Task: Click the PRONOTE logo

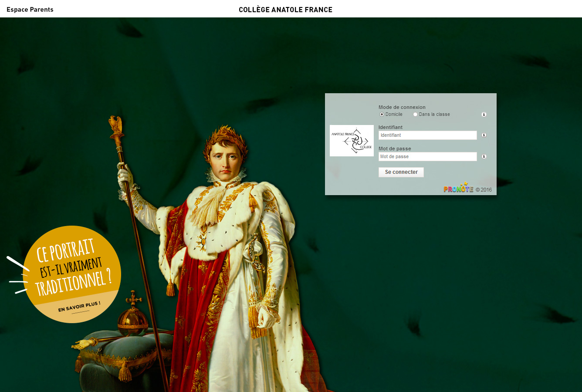Action: 458,188
